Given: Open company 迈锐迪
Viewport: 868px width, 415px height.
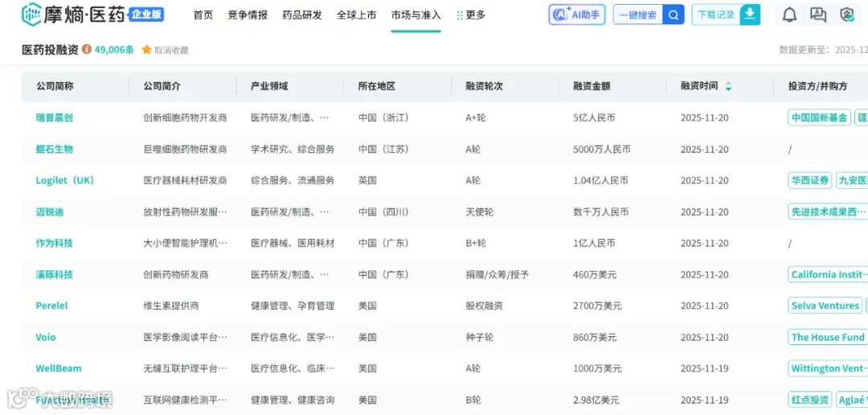Looking at the screenshot, I should [50, 212].
